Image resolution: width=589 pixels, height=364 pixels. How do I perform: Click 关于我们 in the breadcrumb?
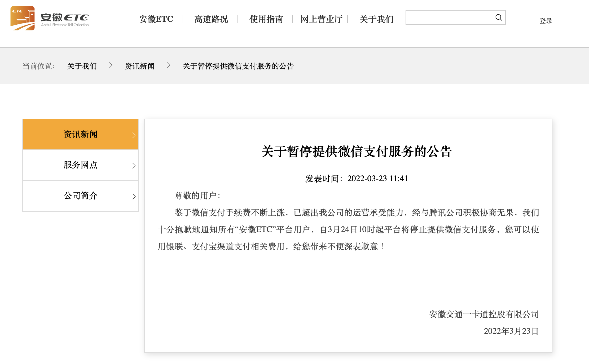pos(82,66)
